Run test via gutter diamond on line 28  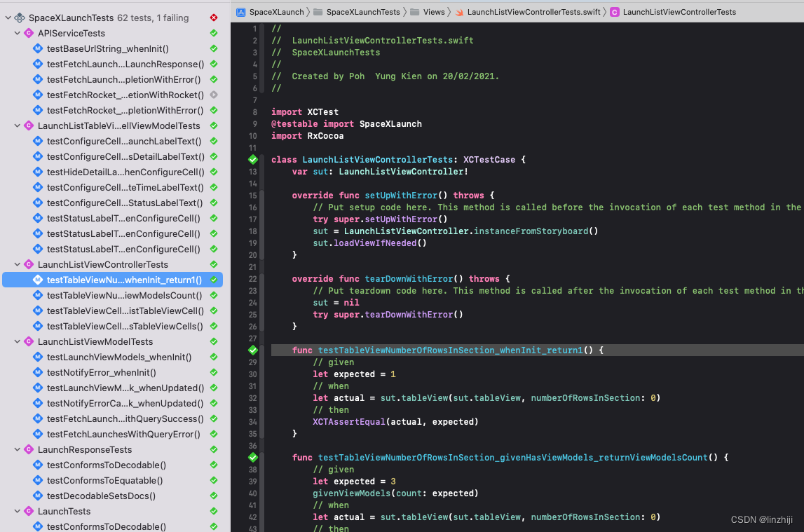point(253,350)
